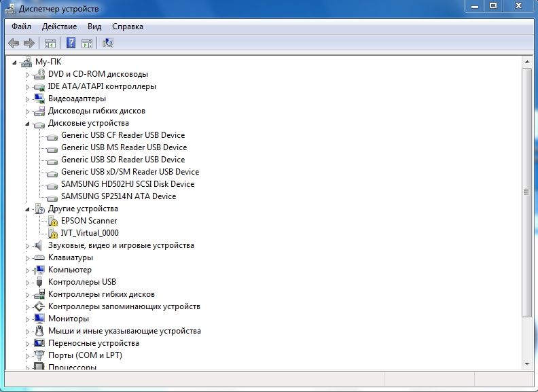Toggle the action pane toolbar icon
Image resolution: width=538 pixels, height=392 pixels.
[x=87, y=43]
